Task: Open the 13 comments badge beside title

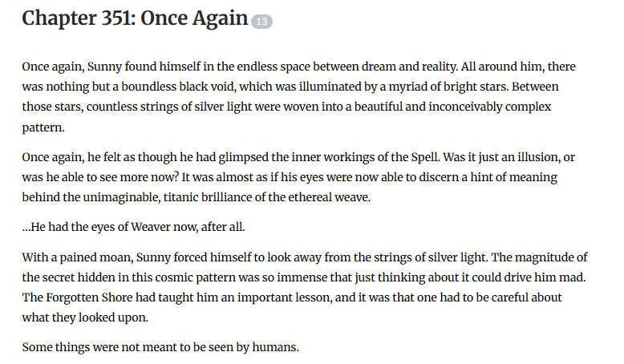Action: tap(261, 22)
